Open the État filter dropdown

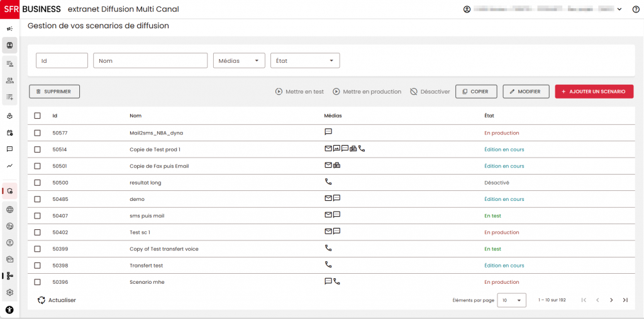pos(305,61)
